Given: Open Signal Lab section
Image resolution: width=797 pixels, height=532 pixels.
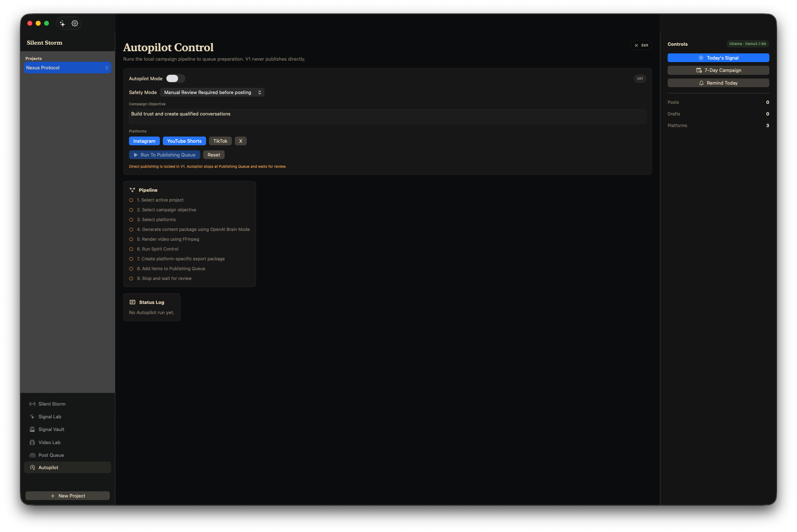Looking at the screenshot, I should click(68, 417).
